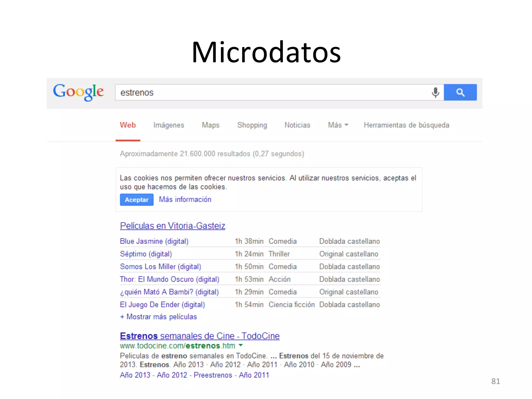The width and height of the screenshot is (532, 399).
Task: Open Thor: El Mundo Oscuro (digital) link
Action: (170, 279)
